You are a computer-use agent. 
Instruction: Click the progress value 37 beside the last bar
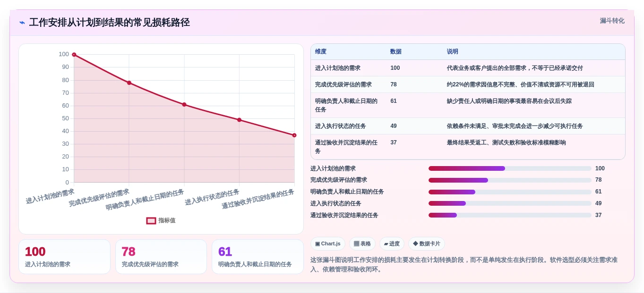pyautogui.click(x=599, y=215)
